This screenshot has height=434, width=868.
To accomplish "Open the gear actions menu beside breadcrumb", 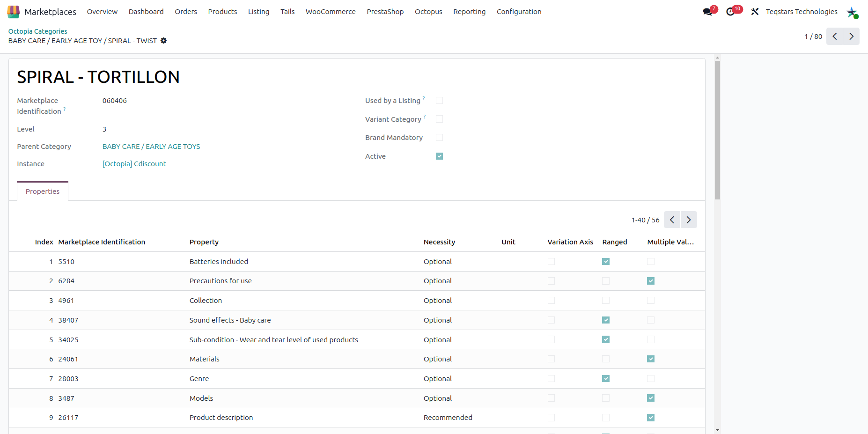I will 163,41.
